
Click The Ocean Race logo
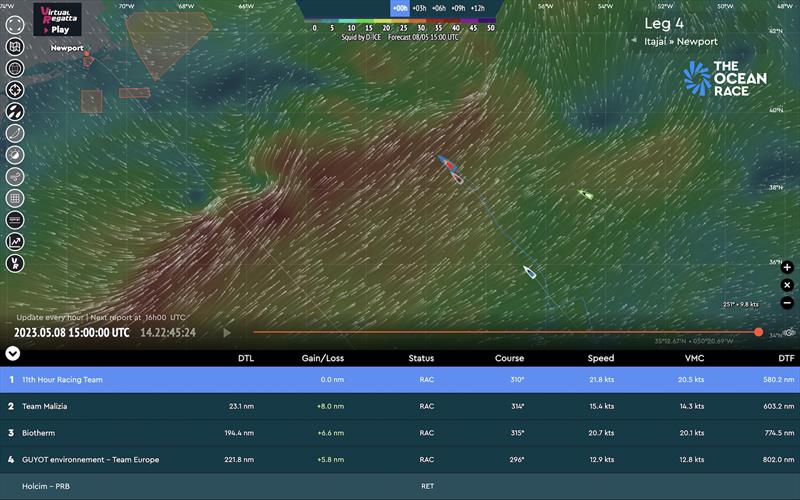pyautogui.click(x=725, y=79)
